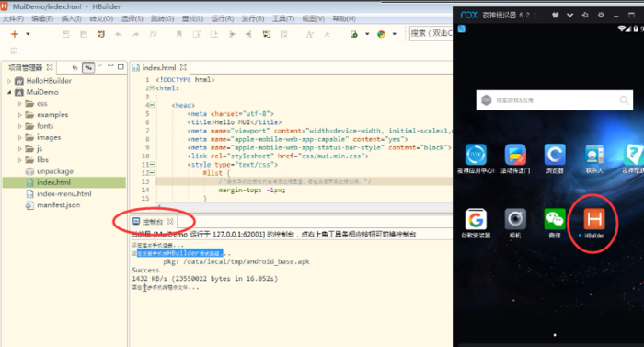Collapse the head tag fold marker

pos(152,105)
